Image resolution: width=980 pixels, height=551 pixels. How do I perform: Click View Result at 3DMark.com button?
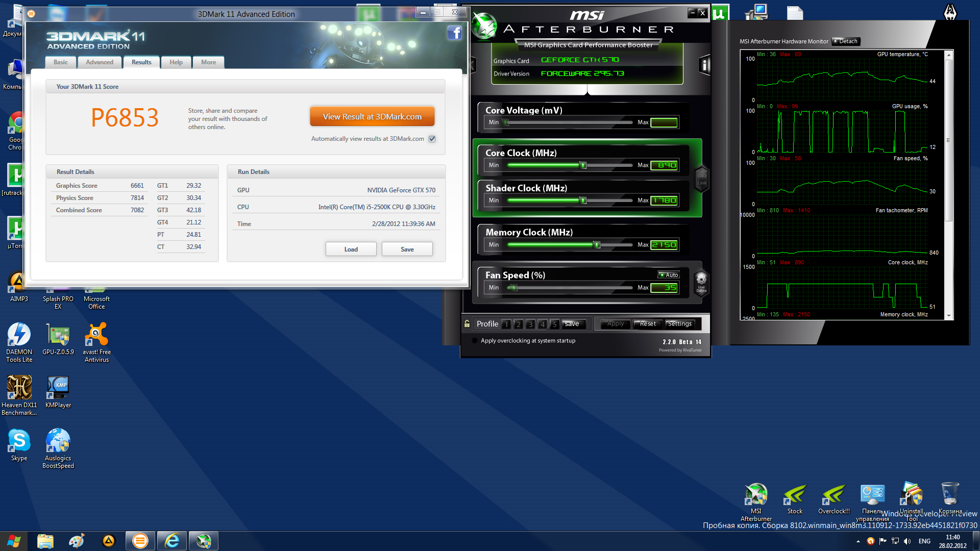click(372, 116)
